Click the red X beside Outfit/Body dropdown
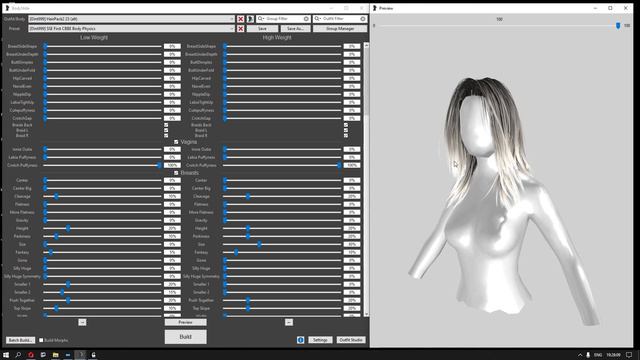This screenshot has width=640, height=360. pos(240,19)
